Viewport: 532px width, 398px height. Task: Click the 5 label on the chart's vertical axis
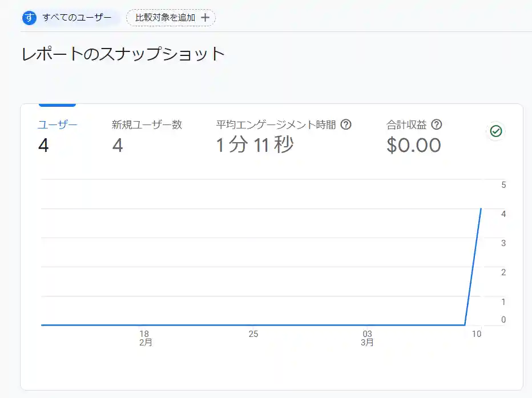(503, 185)
